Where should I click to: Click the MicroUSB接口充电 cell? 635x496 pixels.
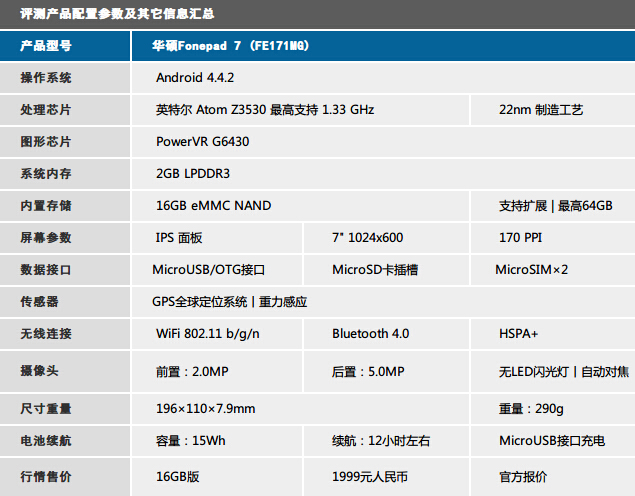553,441
